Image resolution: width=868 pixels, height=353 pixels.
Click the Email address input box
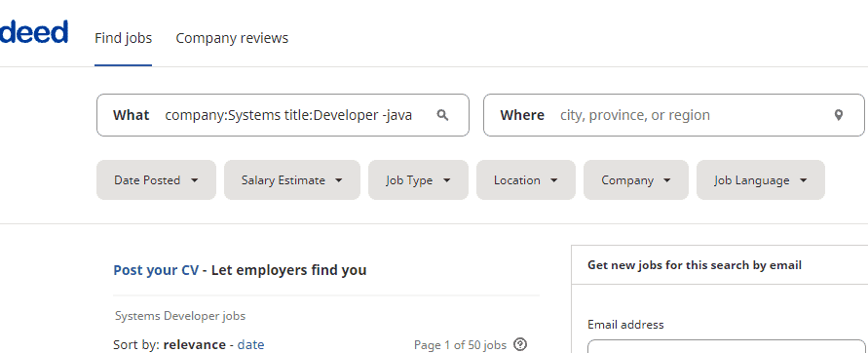[x=727, y=346]
